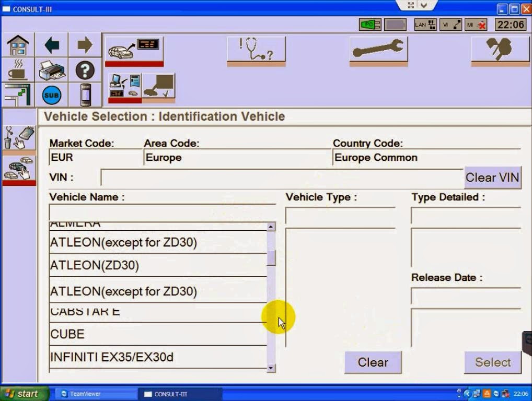Viewport: 532px width, 401px height.
Task: Click the Type Detailed field
Action: [466, 216]
